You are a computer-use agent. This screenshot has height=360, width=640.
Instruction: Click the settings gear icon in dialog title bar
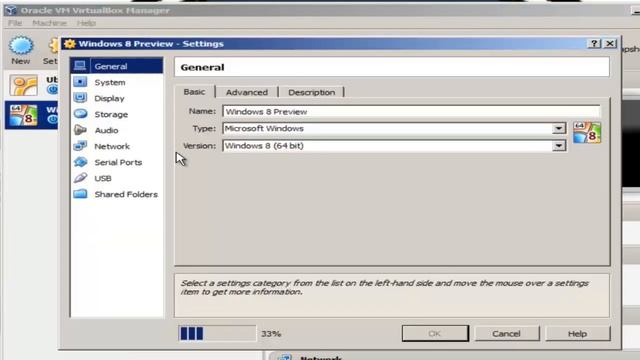click(70, 44)
